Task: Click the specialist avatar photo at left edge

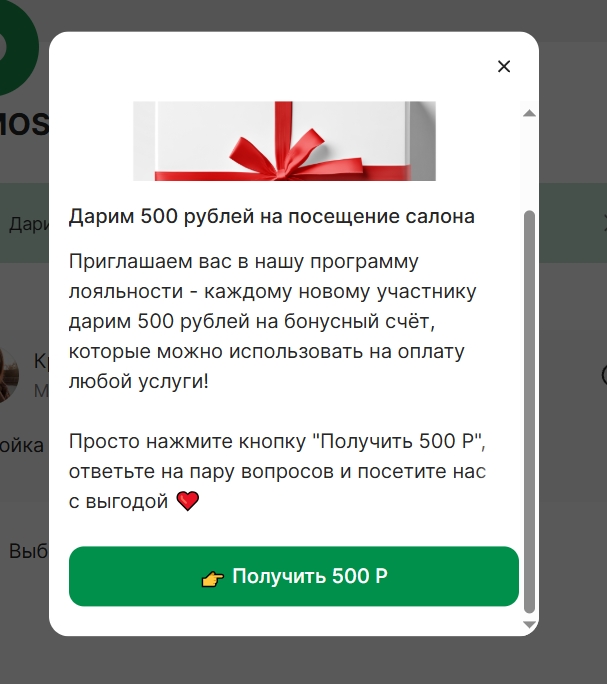Action: click(x=9, y=375)
